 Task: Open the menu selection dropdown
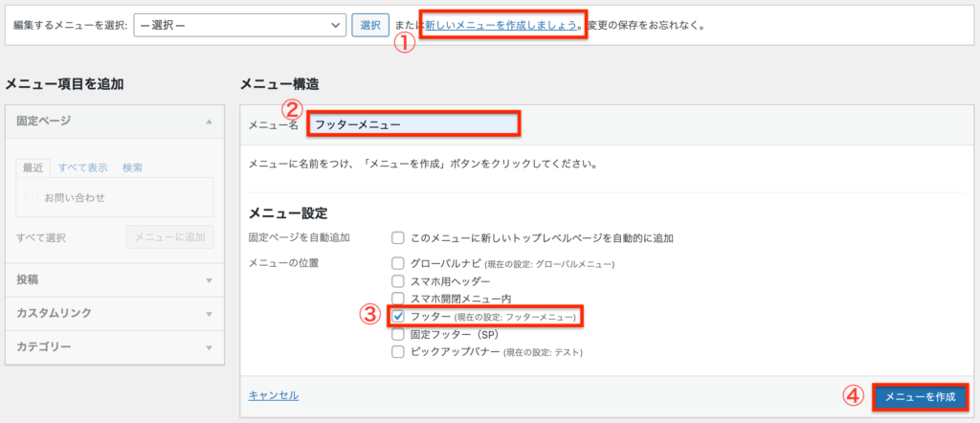coord(239,25)
